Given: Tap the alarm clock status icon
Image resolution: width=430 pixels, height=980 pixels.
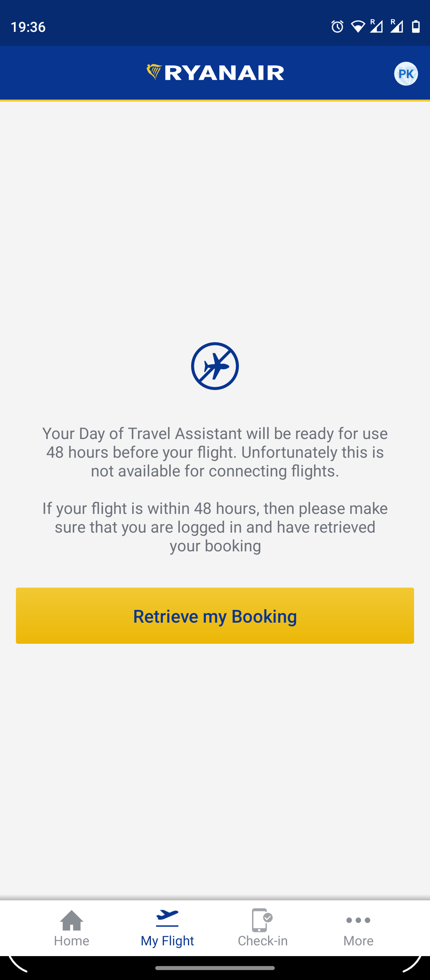Looking at the screenshot, I should click(337, 27).
